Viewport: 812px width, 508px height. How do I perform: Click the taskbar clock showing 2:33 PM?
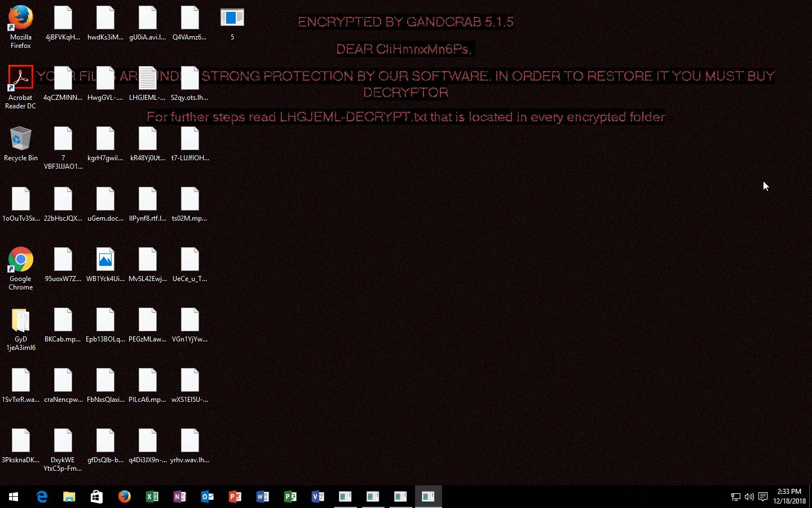click(789, 496)
